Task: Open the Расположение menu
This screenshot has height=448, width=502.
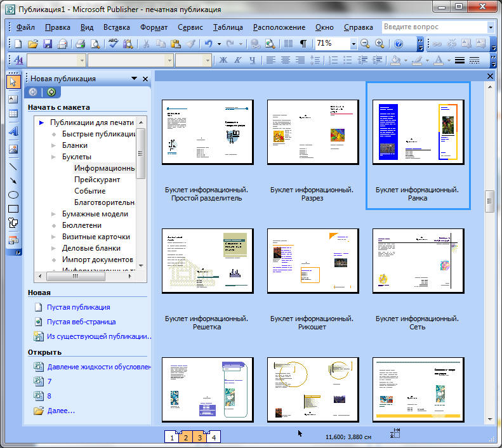Action: pos(279,27)
